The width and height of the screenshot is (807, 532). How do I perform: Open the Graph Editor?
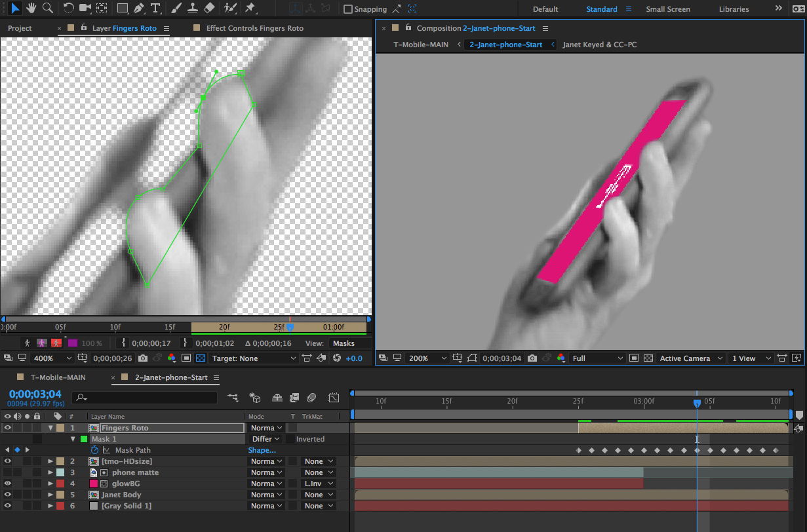coord(334,397)
